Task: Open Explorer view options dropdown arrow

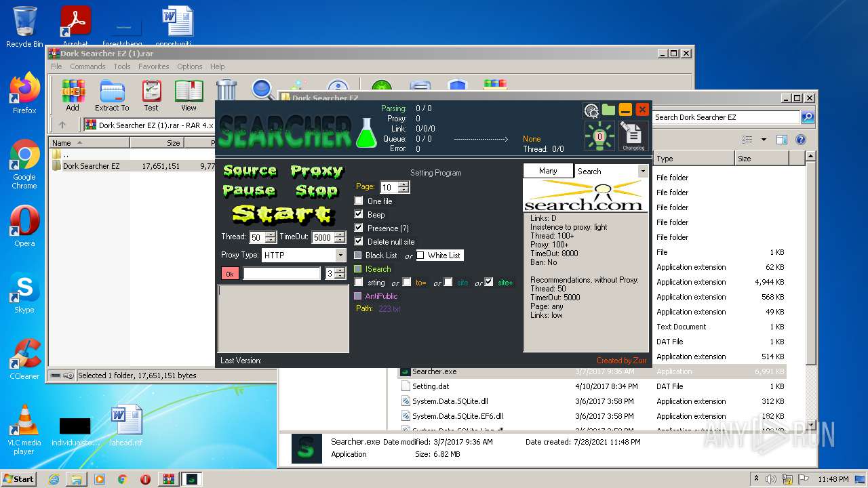Action: click(764, 140)
